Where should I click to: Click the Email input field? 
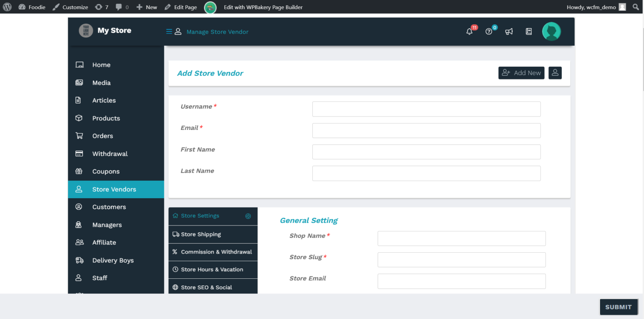click(x=426, y=130)
